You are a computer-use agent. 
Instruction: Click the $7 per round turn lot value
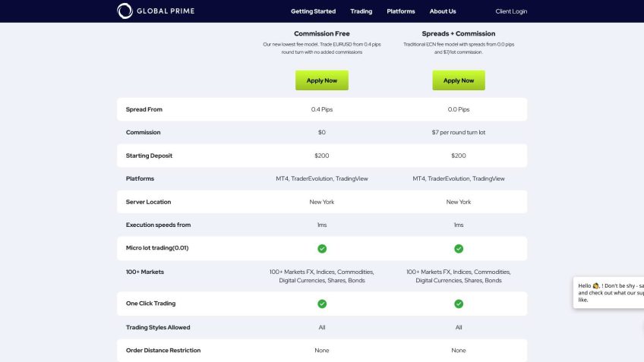coord(459,132)
